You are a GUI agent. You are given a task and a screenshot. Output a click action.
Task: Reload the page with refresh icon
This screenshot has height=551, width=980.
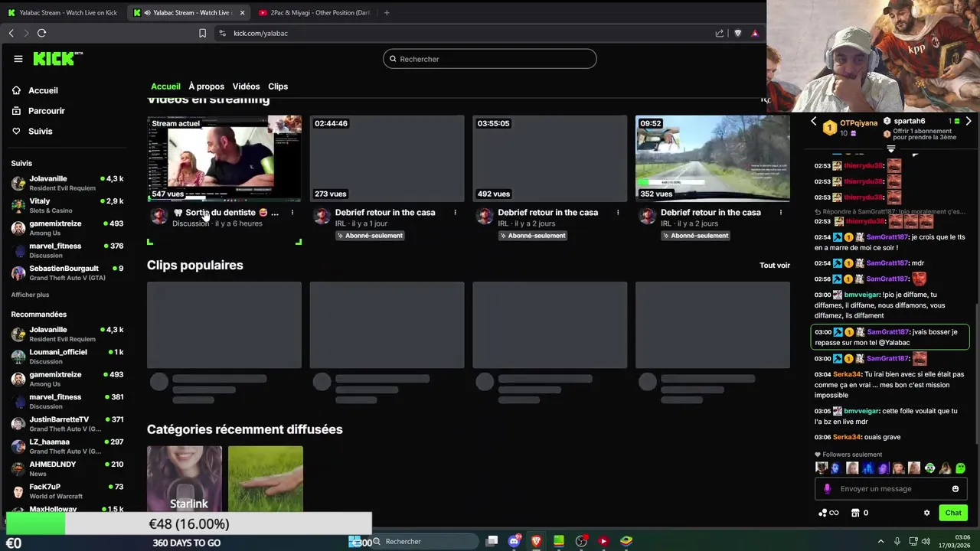click(x=41, y=33)
